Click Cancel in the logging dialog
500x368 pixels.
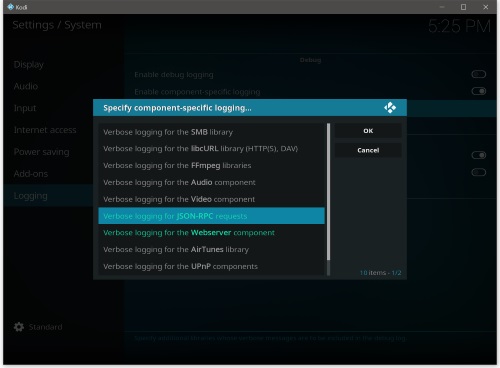point(368,150)
